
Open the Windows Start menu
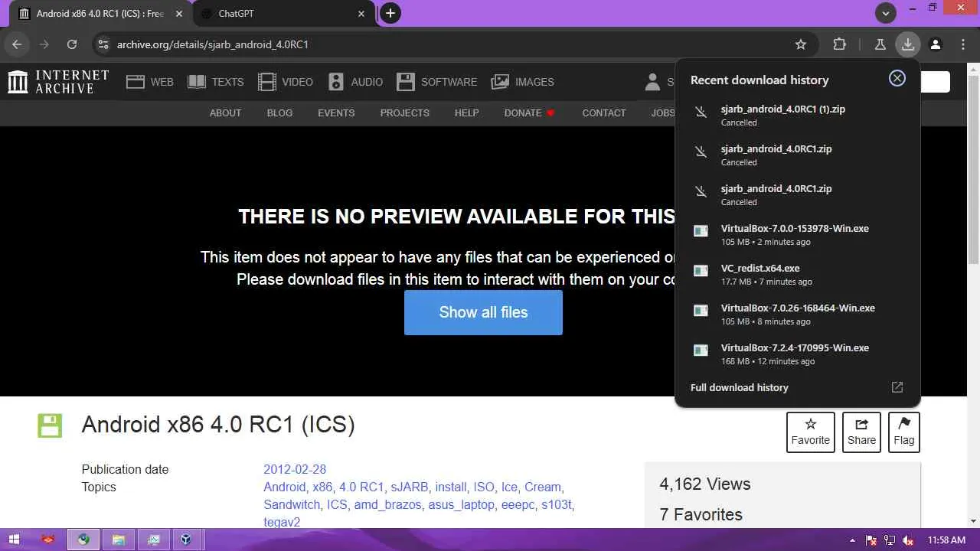[14, 540]
